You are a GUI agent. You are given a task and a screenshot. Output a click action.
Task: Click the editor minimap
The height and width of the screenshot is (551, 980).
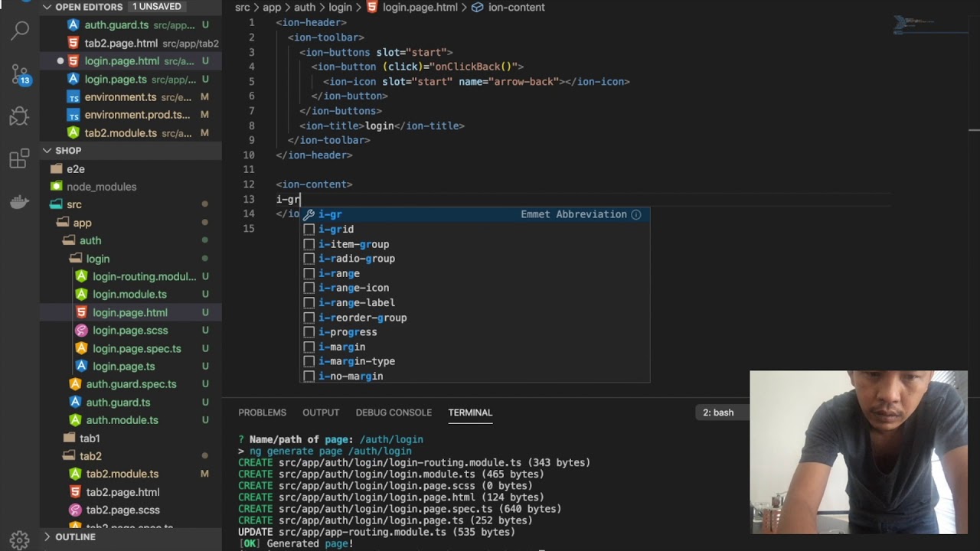tap(930, 27)
